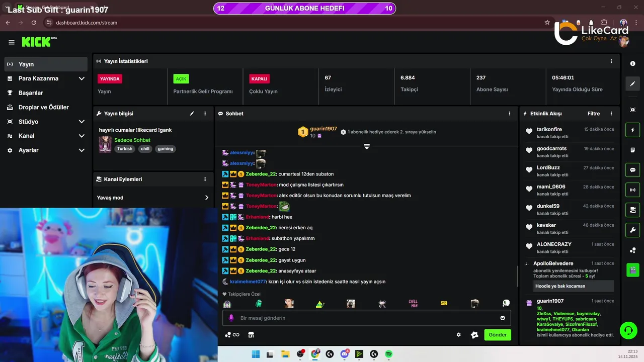Open chat settings gear icon
Screen dimensions: 644x362
[x=458, y=335]
